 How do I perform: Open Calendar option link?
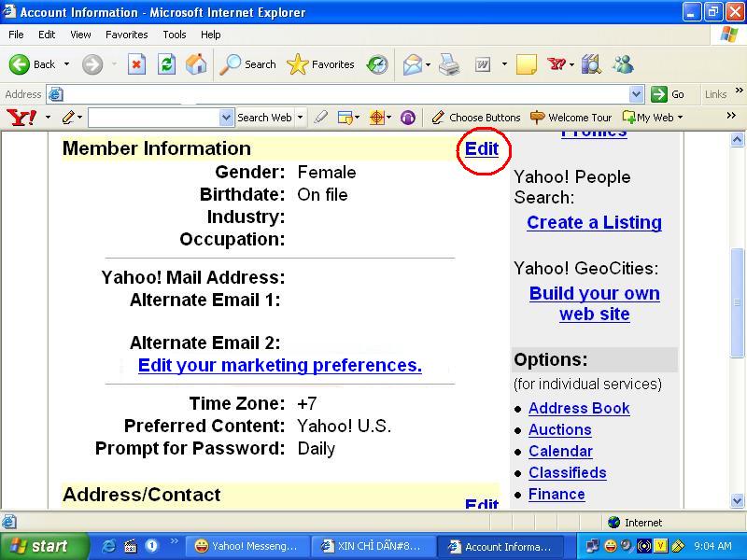click(561, 451)
